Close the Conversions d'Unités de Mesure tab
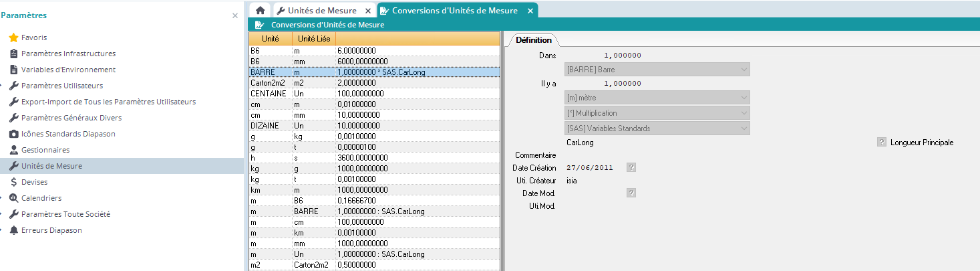Image resolution: width=980 pixels, height=271 pixels. pos(530,11)
